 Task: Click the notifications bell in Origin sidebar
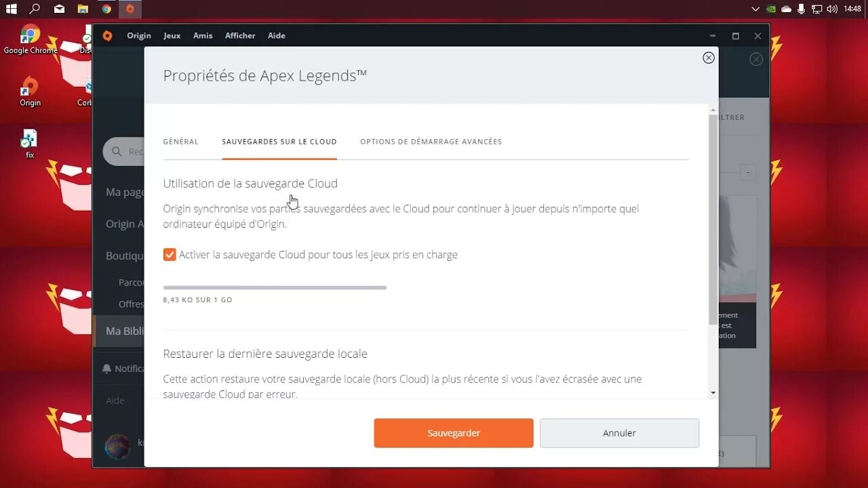[106, 369]
